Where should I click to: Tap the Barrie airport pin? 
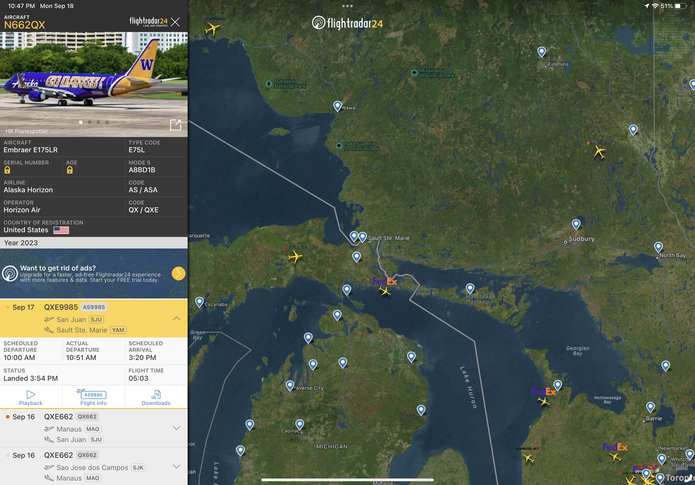click(x=650, y=407)
